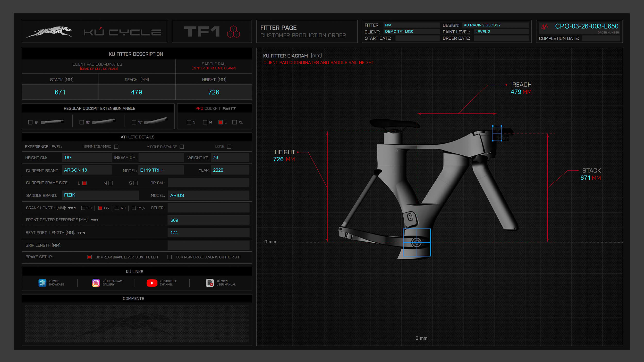Click the STACK 671 MM diagram label
This screenshot has height=362, width=644.
click(591, 174)
